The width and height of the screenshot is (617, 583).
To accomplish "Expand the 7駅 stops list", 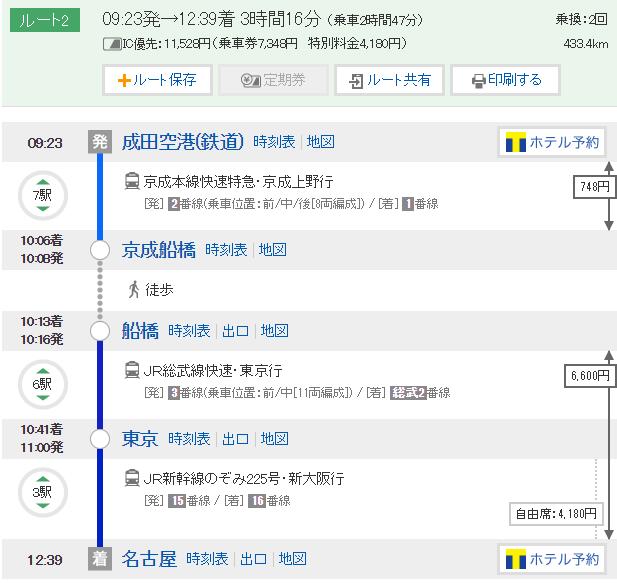I will click(x=43, y=195).
